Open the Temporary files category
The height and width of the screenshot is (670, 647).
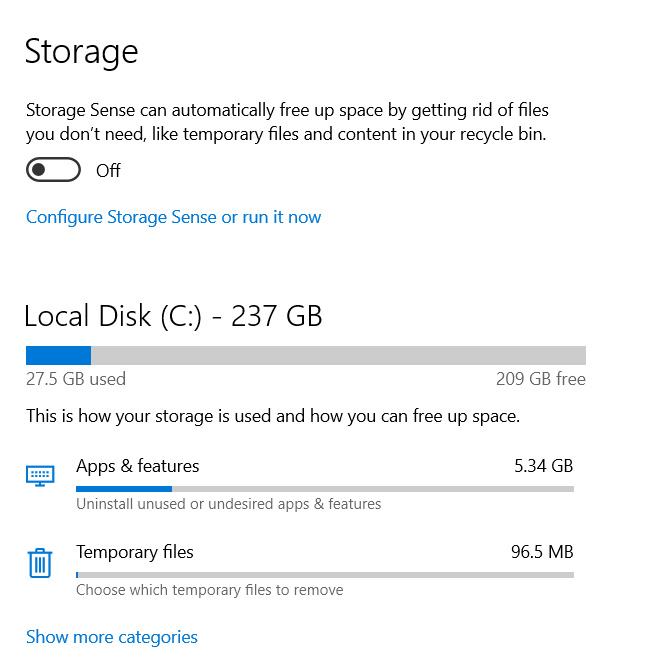click(135, 552)
